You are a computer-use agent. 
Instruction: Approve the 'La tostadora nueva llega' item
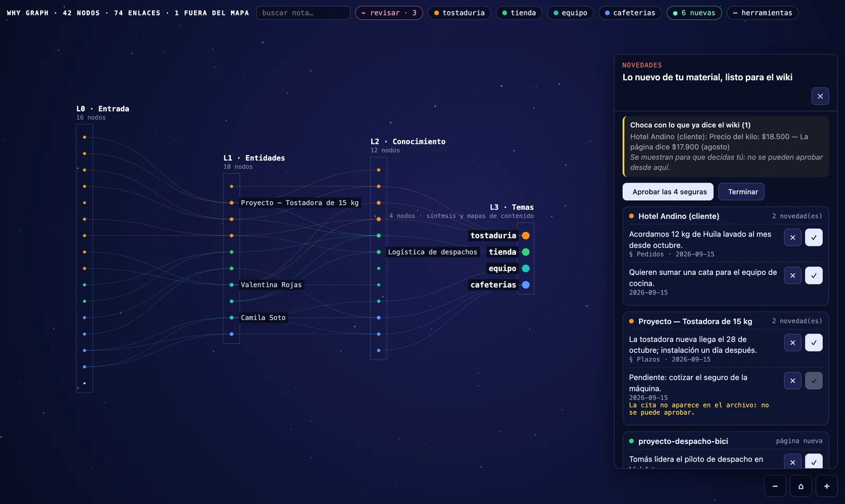pyautogui.click(x=814, y=343)
